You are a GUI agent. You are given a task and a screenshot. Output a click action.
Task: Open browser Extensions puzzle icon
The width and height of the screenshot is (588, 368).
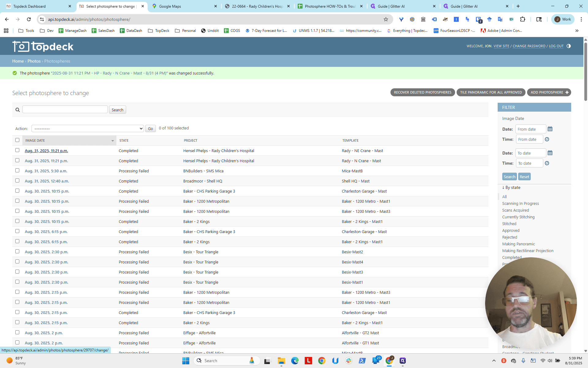[x=523, y=19]
